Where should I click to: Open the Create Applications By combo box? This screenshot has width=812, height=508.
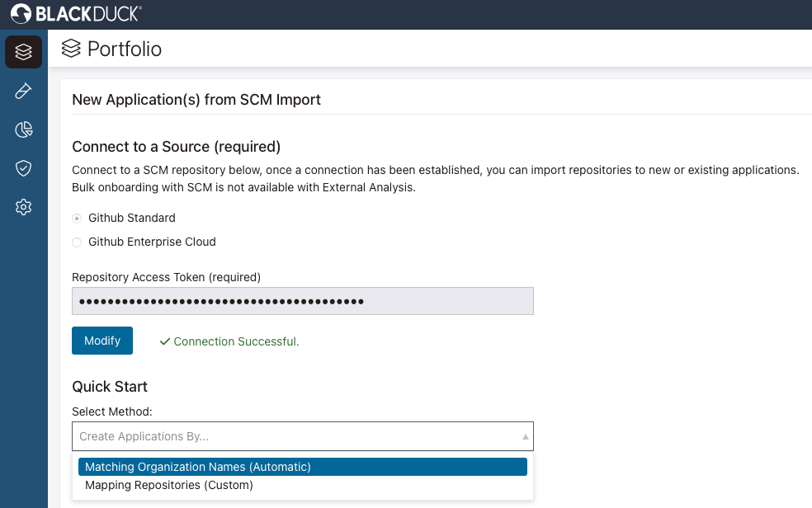tap(297, 436)
